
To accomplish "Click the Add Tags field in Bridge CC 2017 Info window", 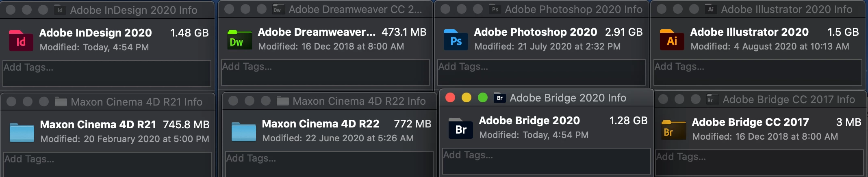I will (x=759, y=163).
